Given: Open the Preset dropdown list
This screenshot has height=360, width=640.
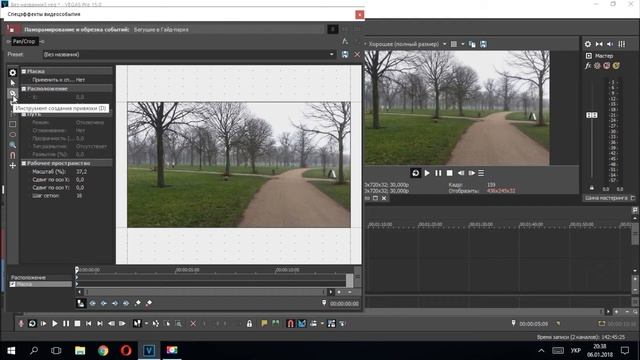Looking at the screenshot, I should pos(331,54).
